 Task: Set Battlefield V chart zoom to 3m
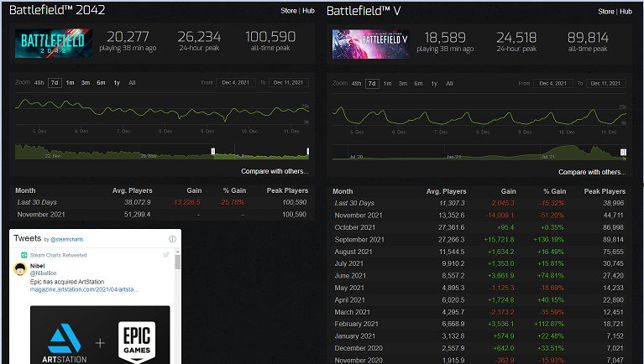click(x=403, y=83)
